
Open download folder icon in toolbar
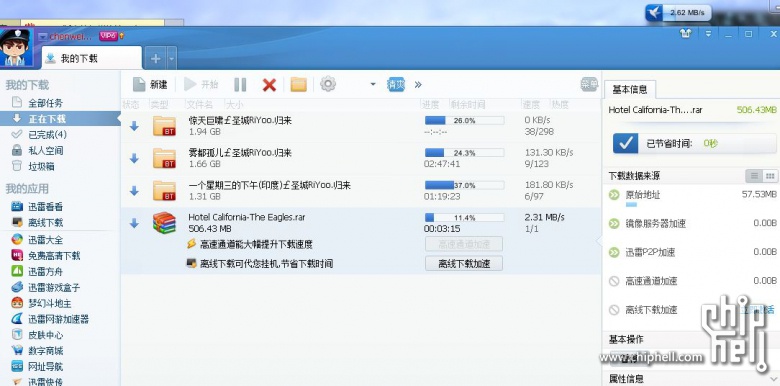coord(298,85)
